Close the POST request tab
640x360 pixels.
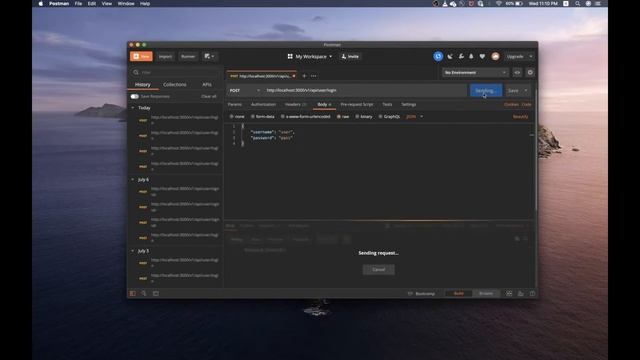point(294,76)
